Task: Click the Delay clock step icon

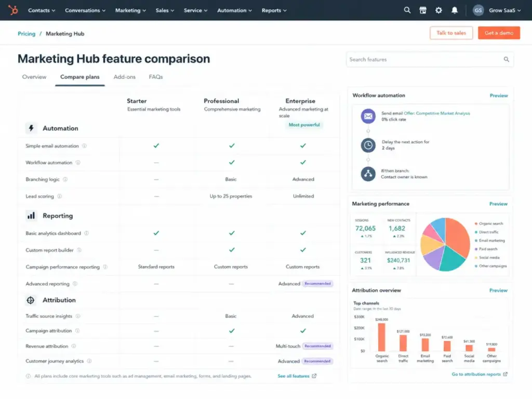Action: point(368,145)
